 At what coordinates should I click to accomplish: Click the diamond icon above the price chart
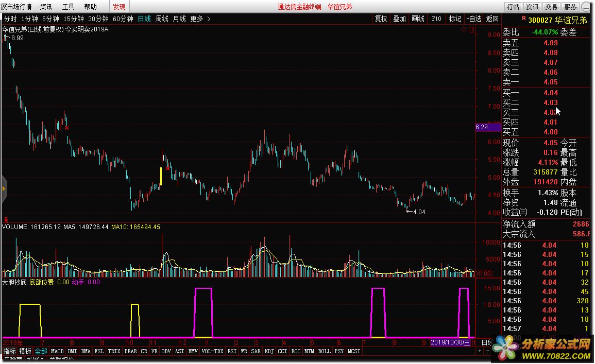click(x=464, y=29)
